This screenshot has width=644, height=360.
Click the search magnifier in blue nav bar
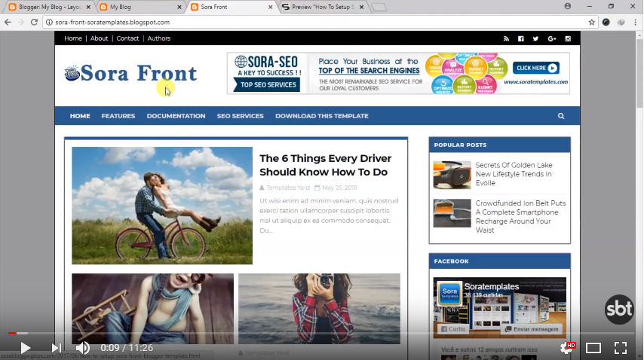(561, 116)
